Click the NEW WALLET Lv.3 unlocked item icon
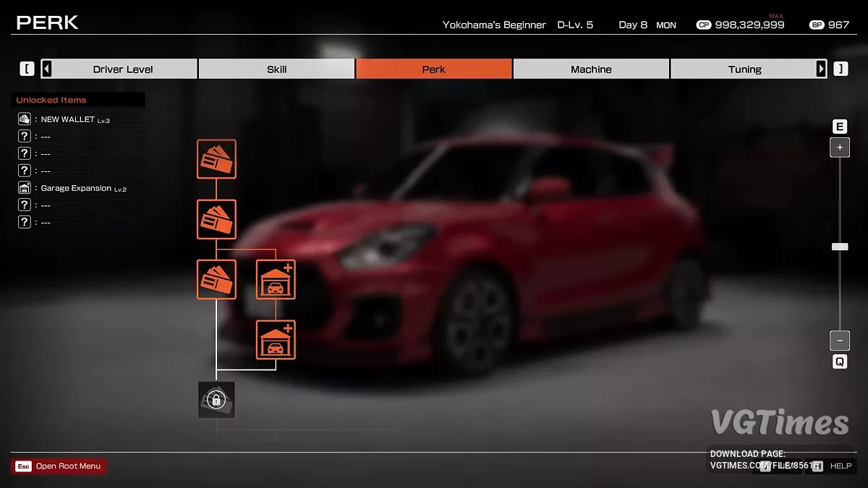The width and height of the screenshot is (868, 488). click(x=23, y=119)
